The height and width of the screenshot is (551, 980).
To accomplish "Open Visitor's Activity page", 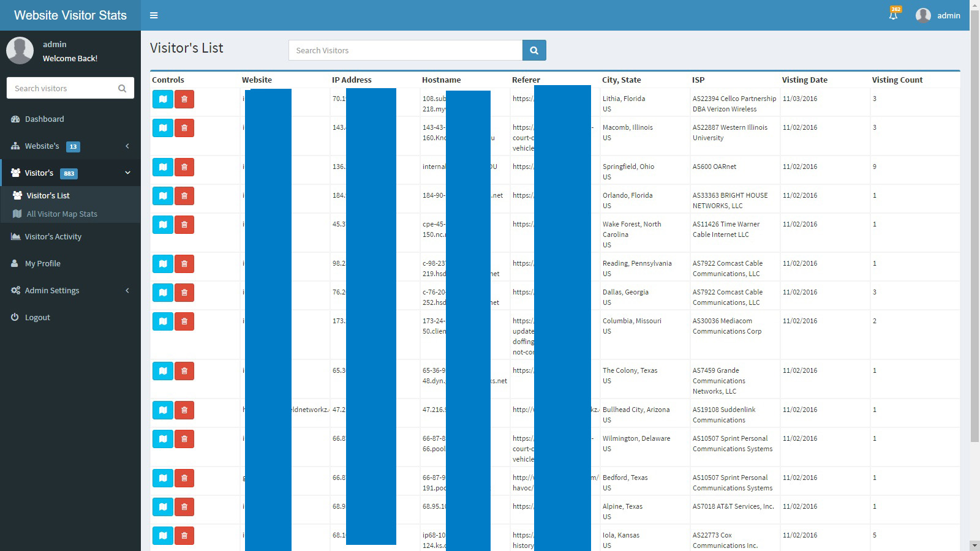I will point(70,236).
